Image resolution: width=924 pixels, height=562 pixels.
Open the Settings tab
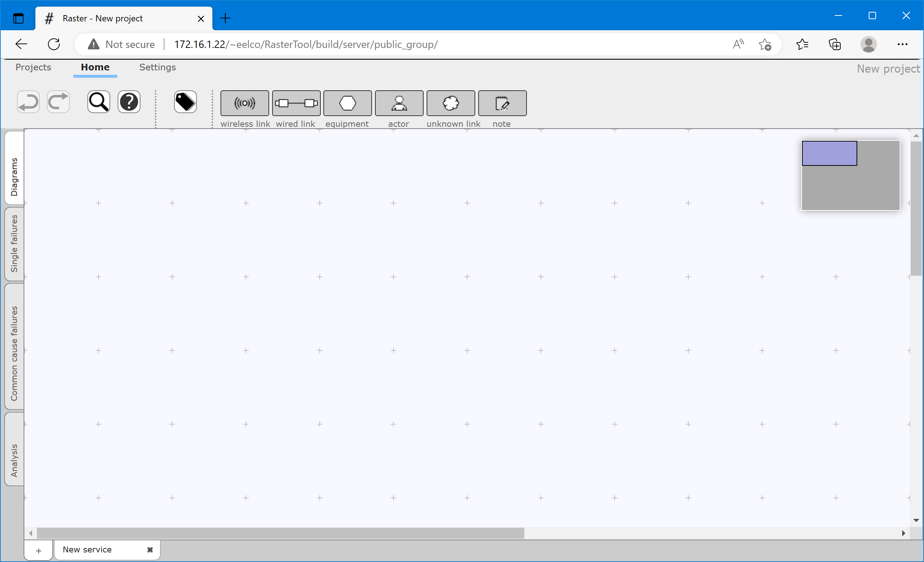[x=157, y=67]
